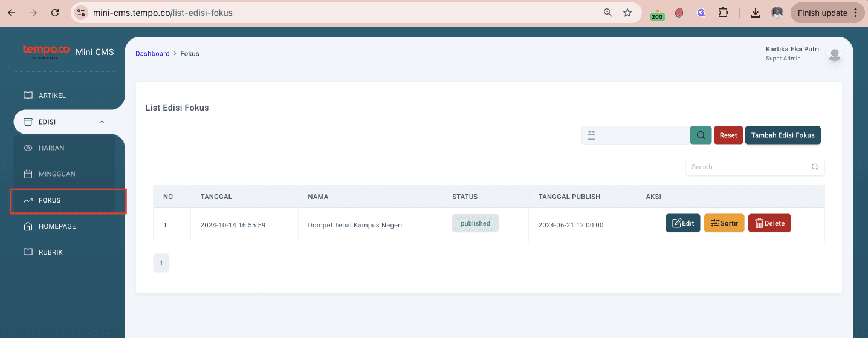Screen dimensions: 868x338
Task: Click the Dashboard breadcrumb link
Action: (152, 54)
